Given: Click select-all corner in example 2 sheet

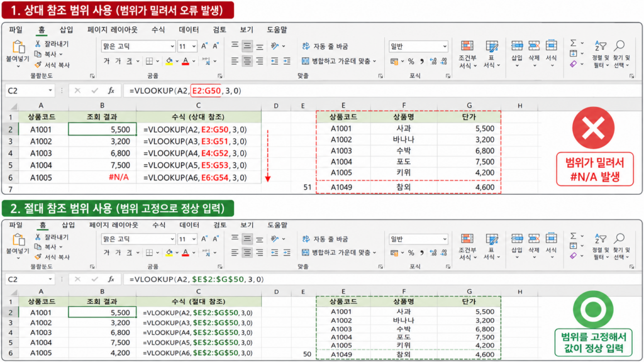Looking at the screenshot, I should 14,292.
